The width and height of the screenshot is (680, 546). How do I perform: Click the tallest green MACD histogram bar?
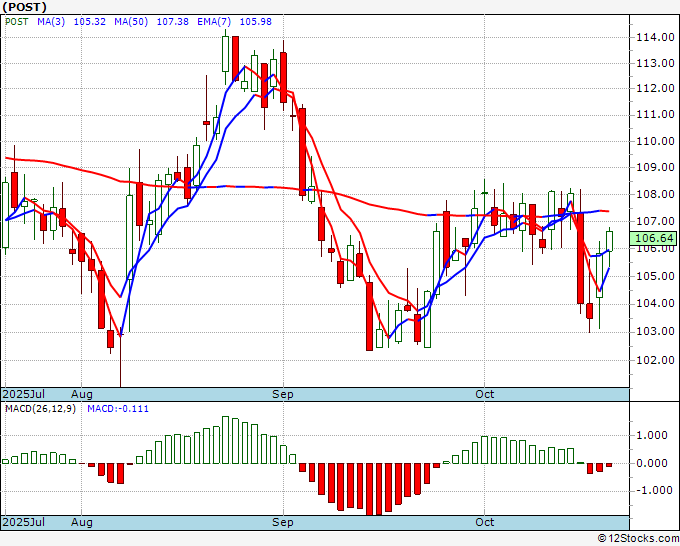point(226,440)
